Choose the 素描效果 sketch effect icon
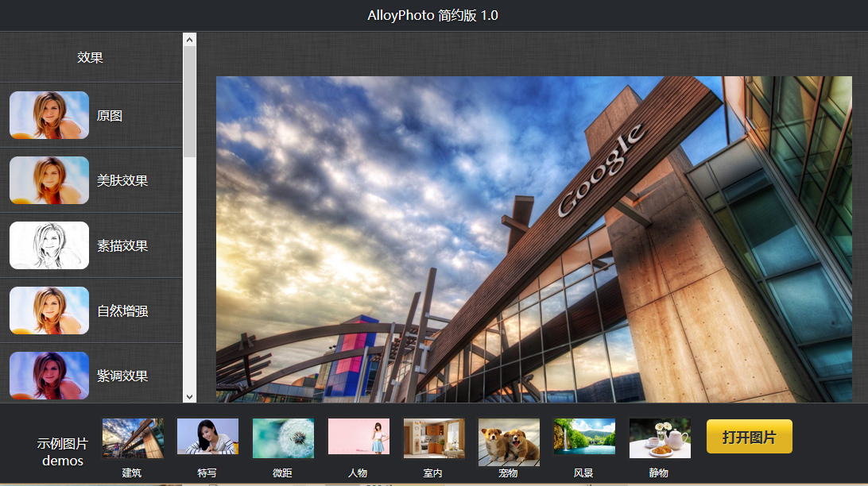 click(x=49, y=245)
